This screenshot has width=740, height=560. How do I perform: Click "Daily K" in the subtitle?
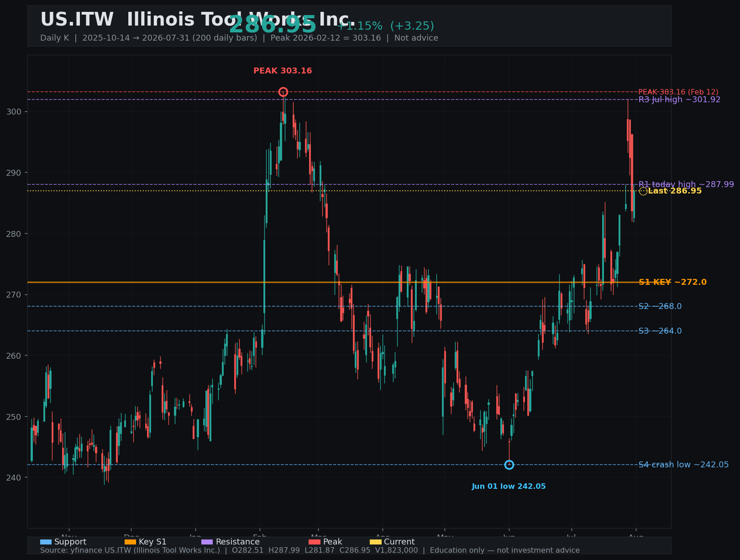[x=54, y=38]
